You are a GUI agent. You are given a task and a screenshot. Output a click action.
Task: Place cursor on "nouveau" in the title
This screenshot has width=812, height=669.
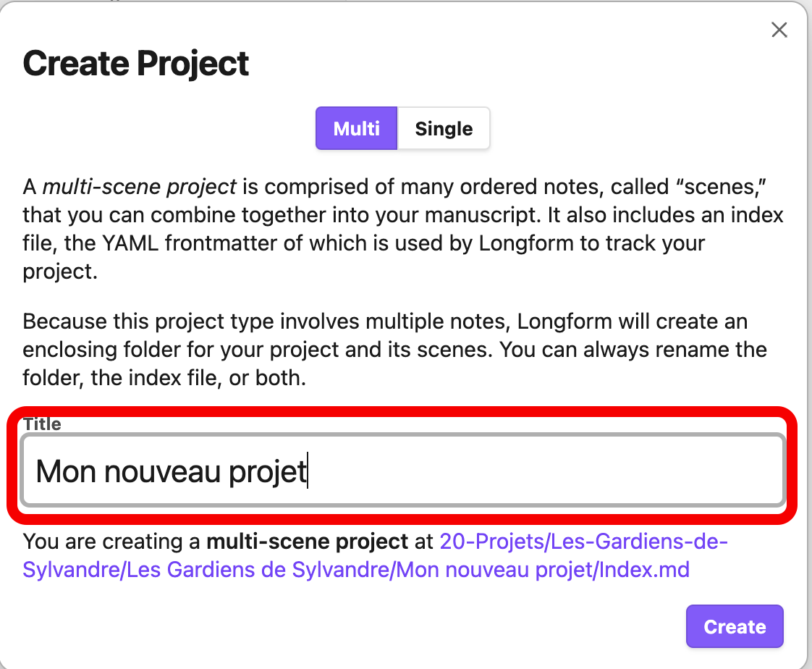pyautogui.click(x=162, y=472)
